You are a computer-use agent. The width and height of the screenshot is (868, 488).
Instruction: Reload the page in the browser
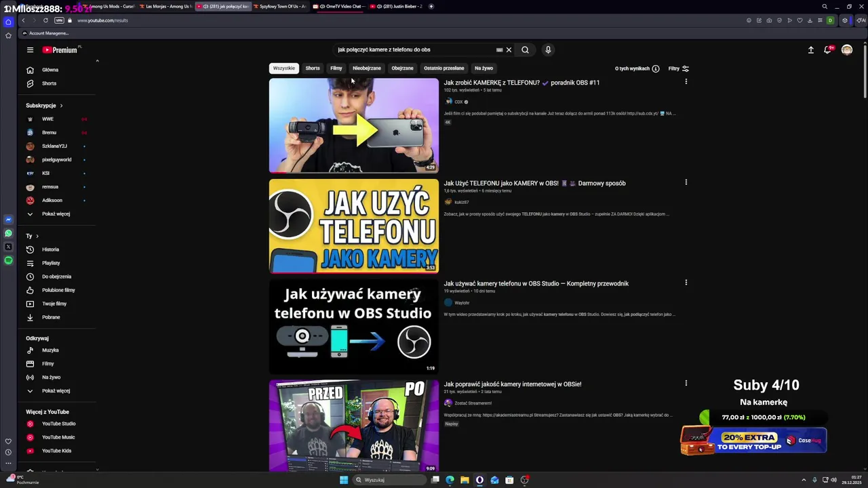[45, 20]
